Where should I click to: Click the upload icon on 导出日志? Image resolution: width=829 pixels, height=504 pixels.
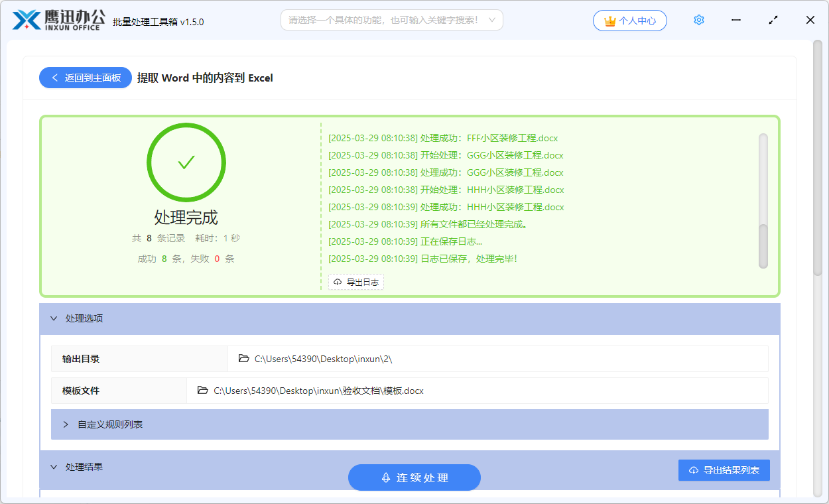[x=337, y=281]
